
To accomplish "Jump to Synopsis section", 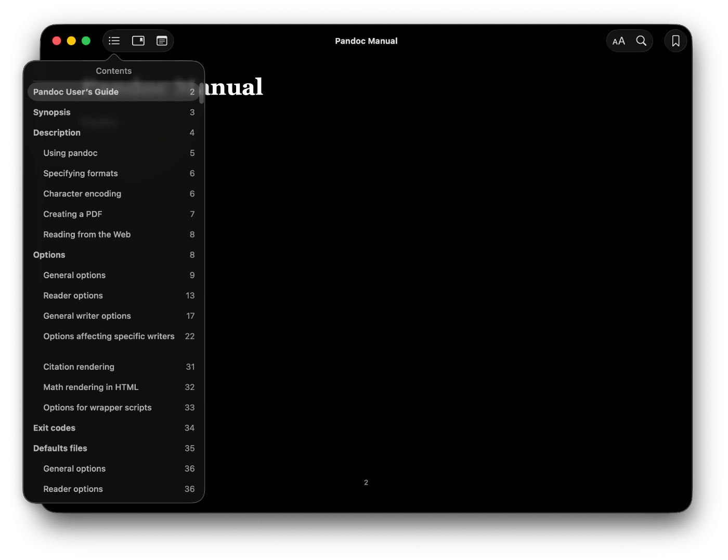I will point(113,112).
